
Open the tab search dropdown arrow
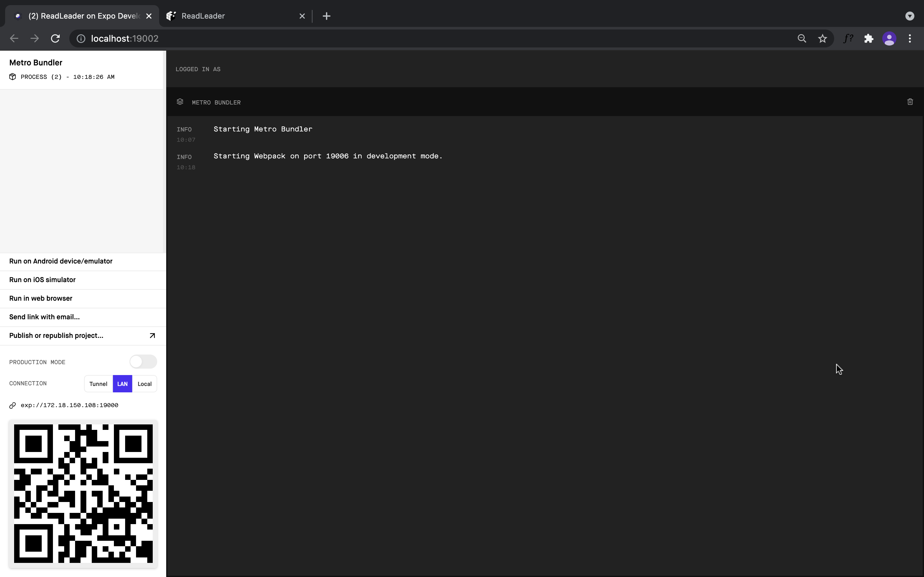pyautogui.click(x=910, y=16)
